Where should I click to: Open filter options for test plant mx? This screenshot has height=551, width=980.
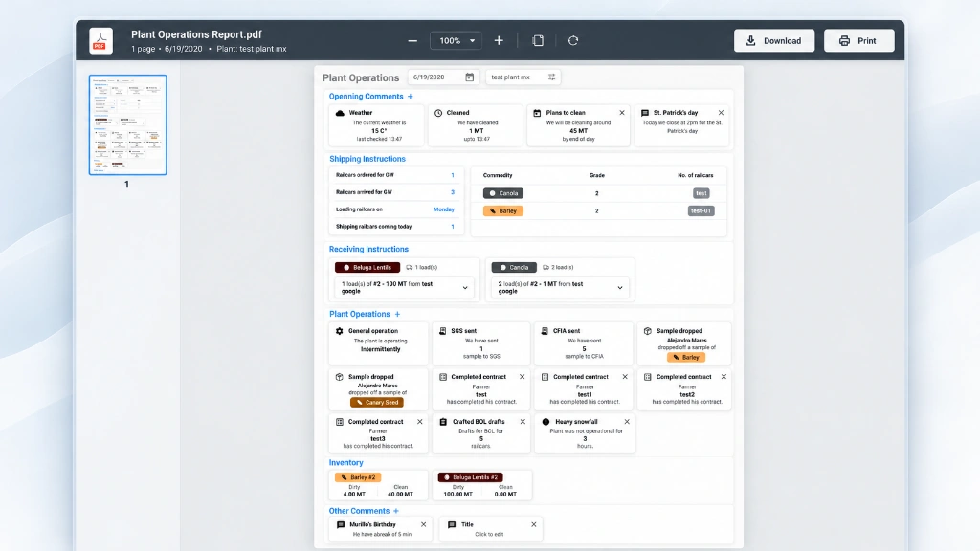[x=552, y=77]
